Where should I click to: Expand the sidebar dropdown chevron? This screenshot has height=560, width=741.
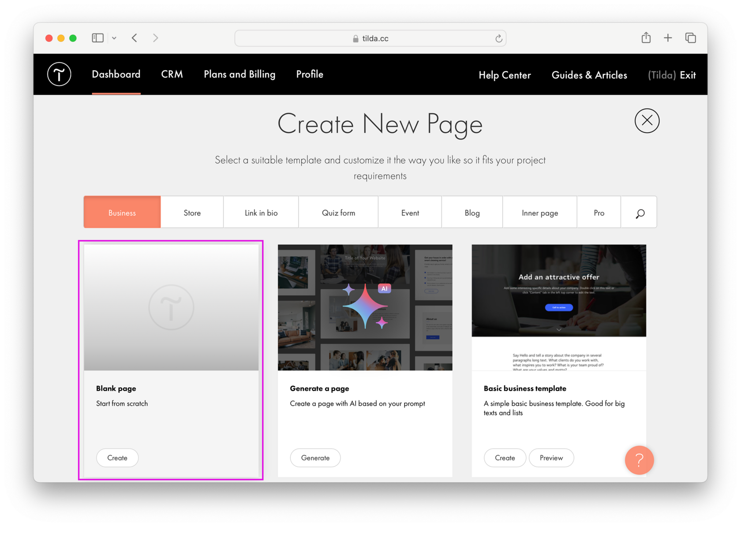click(x=114, y=38)
